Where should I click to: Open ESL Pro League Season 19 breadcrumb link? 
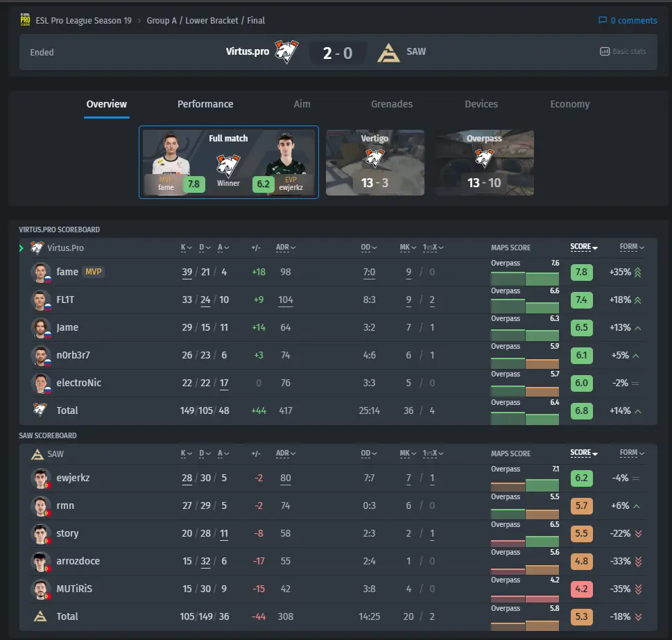tap(84, 21)
